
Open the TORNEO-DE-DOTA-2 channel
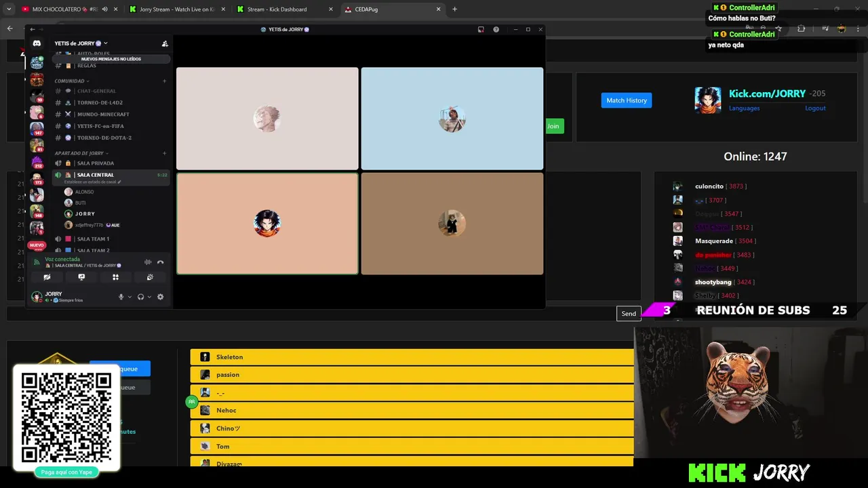pos(111,138)
